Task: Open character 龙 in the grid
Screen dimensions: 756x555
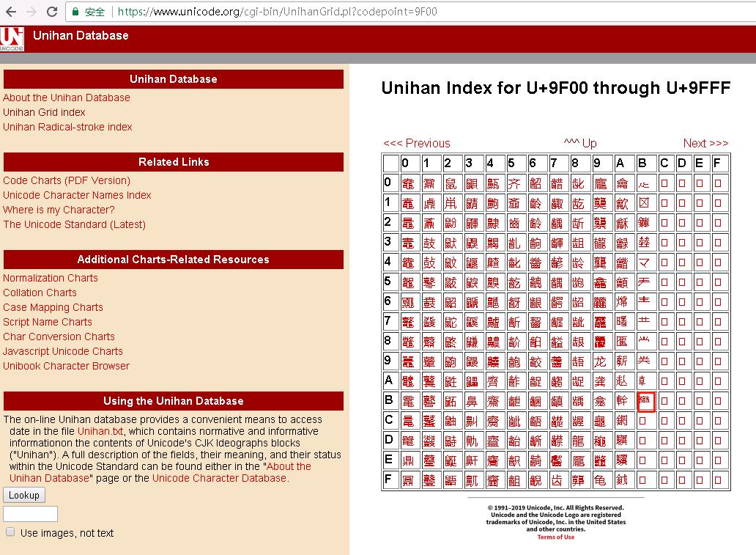Action: (x=600, y=361)
